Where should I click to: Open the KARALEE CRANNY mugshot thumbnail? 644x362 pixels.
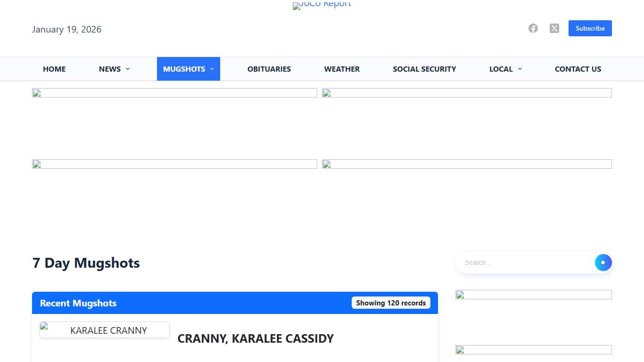click(x=105, y=330)
